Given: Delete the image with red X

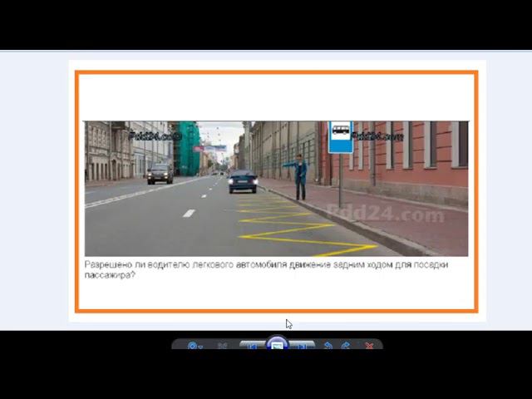Looking at the screenshot, I should click(369, 346).
